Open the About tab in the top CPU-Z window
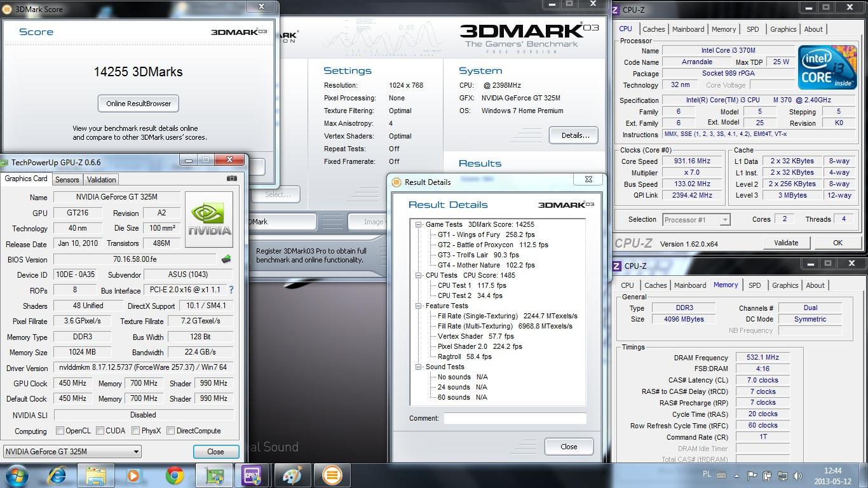The height and width of the screenshot is (488, 868). [813, 29]
